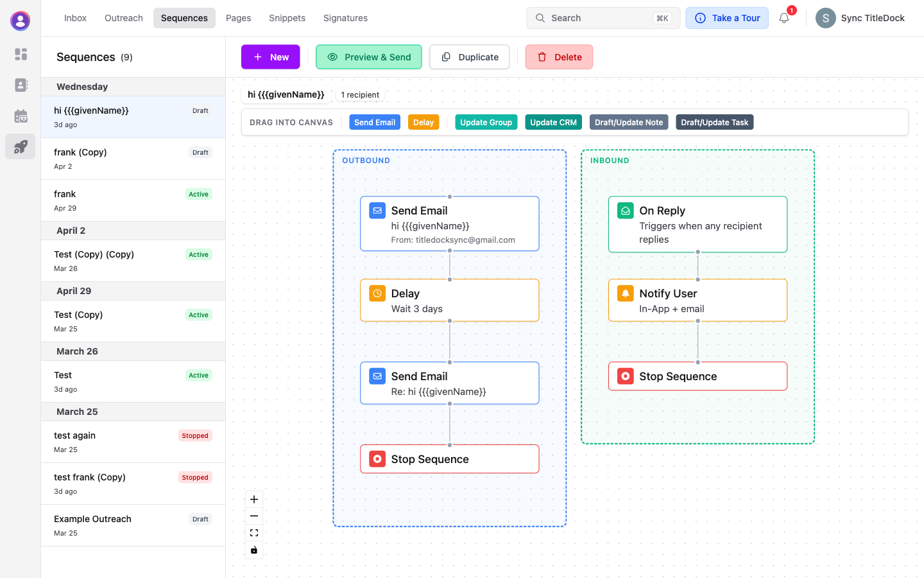The image size is (924, 578).
Task: Click the open-envelope icon on the On Reply node
Action: 626,211
